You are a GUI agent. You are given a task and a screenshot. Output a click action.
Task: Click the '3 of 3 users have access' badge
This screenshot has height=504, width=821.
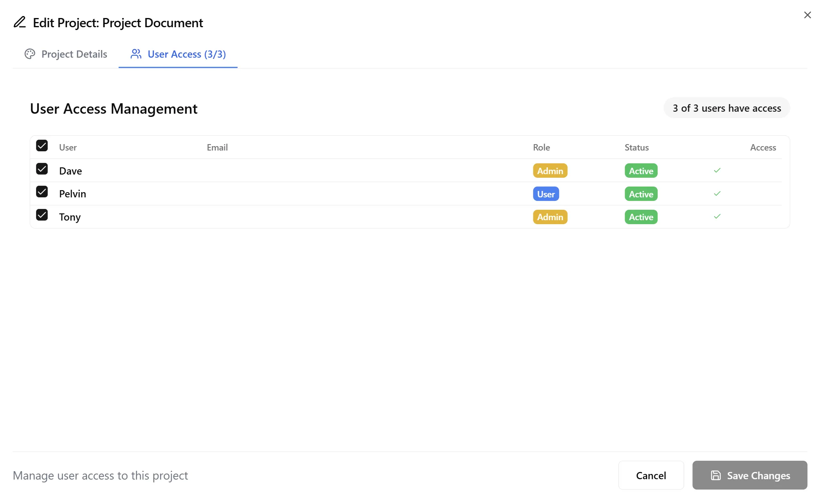(x=726, y=108)
